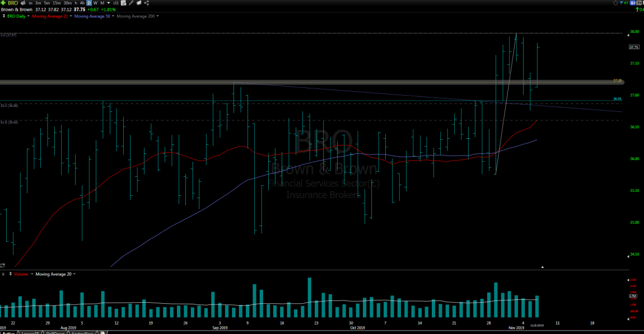Screen dimensions: 644x334
Task: Click the green plus add-symbol icon
Action: click(3, 3)
